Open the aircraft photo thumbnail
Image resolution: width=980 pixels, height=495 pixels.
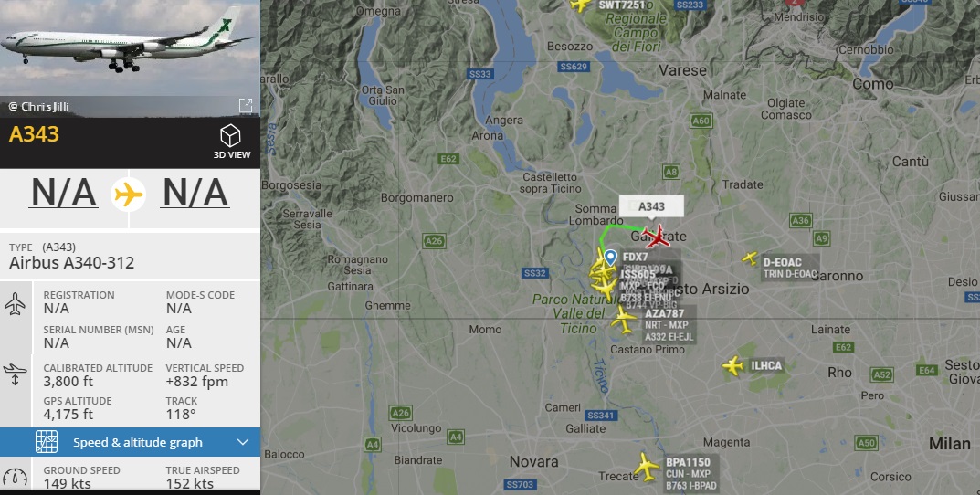[x=130, y=58]
